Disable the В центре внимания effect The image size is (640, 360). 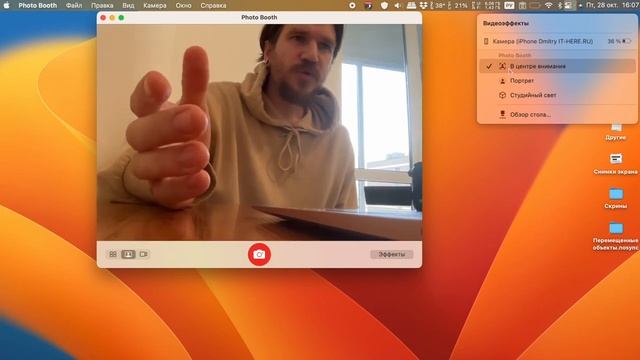(557, 66)
